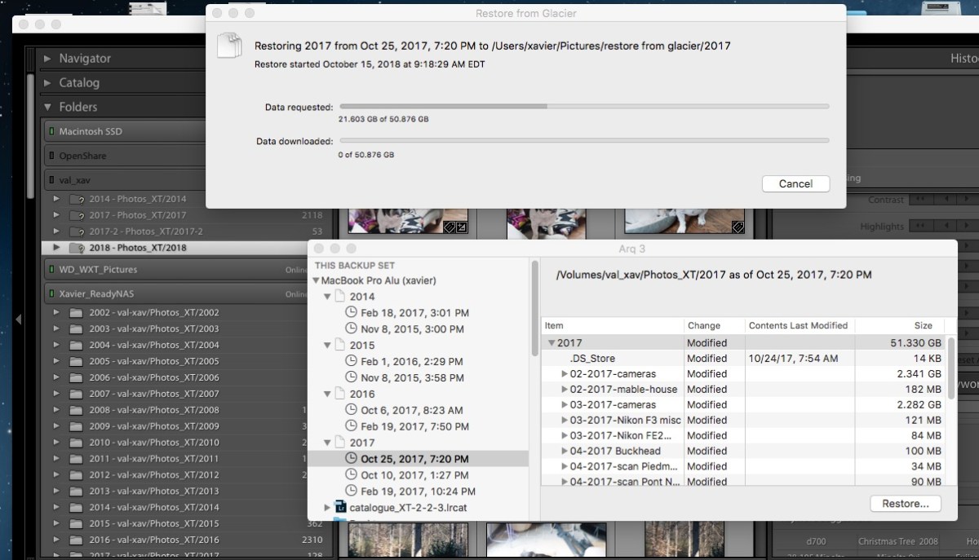Click the WD_WXT_Pictures volume status indicator
Viewport: 979px width, 560px height.
(51, 269)
